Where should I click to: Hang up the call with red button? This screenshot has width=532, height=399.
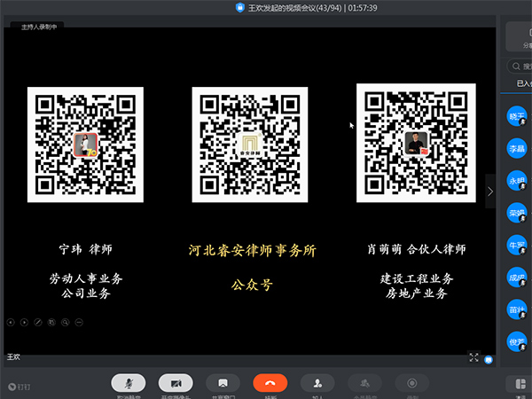coord(270,382)
